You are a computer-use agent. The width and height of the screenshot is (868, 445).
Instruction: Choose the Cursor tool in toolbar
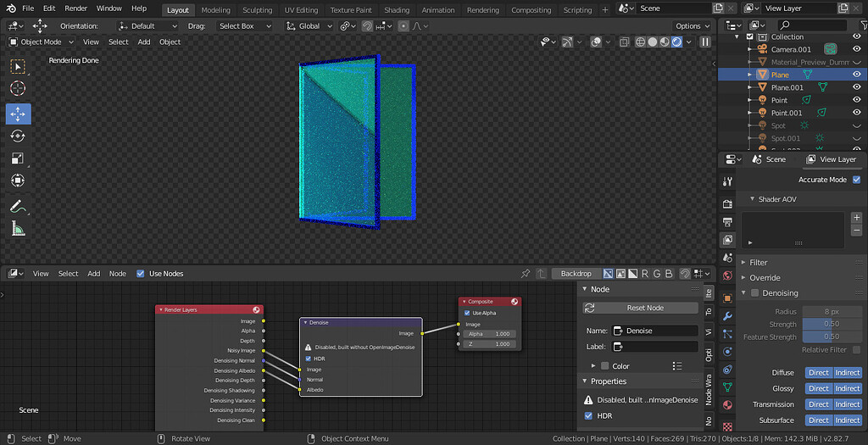(19, 88)
